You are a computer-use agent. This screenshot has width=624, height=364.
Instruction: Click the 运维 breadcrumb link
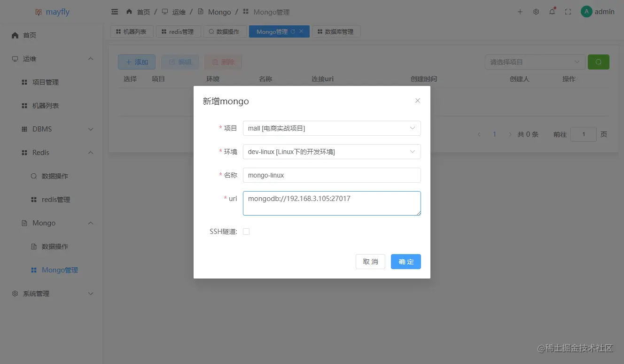click(x=179, y=12)
